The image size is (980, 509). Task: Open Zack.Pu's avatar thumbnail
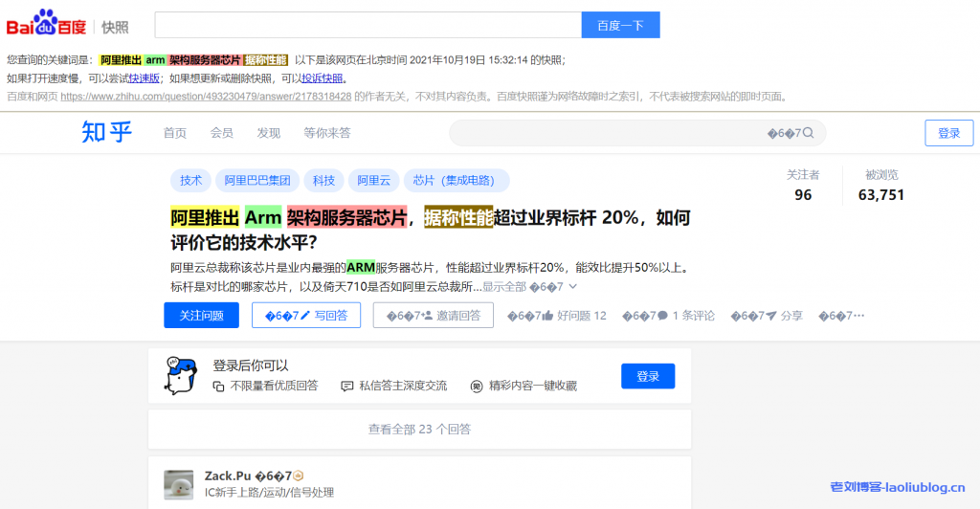click(x=179, y=485)
